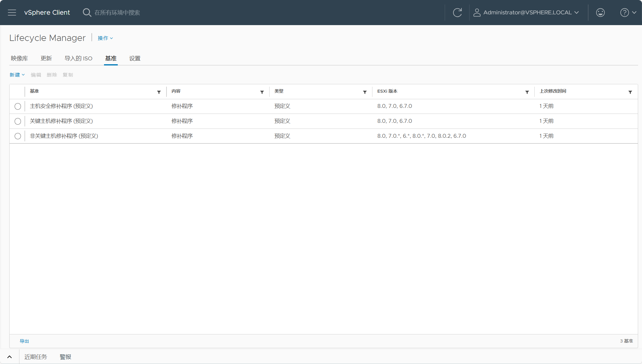Open the hamburger navigation menu
642x364 pixels.
click(x=12, y=13)
